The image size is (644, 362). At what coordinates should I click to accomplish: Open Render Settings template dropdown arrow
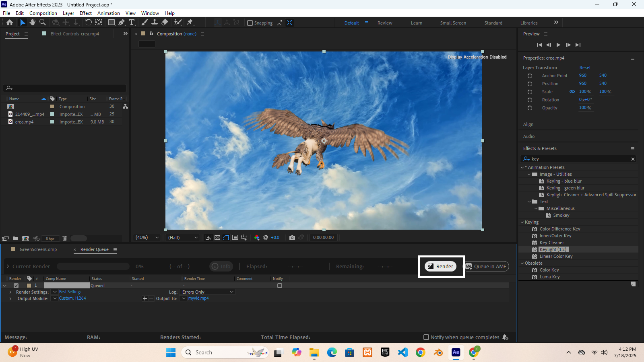pyautogui.click(x=55, y=292)
